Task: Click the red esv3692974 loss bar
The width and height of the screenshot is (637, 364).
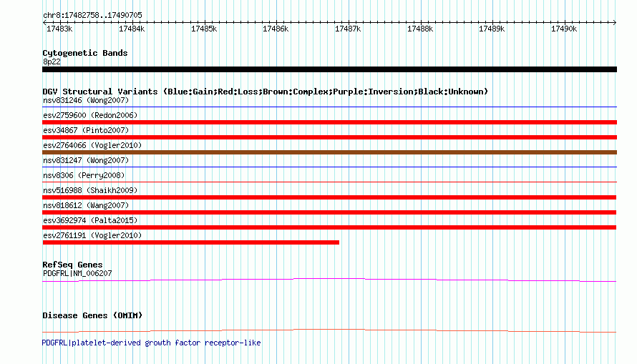Action: 329,227
